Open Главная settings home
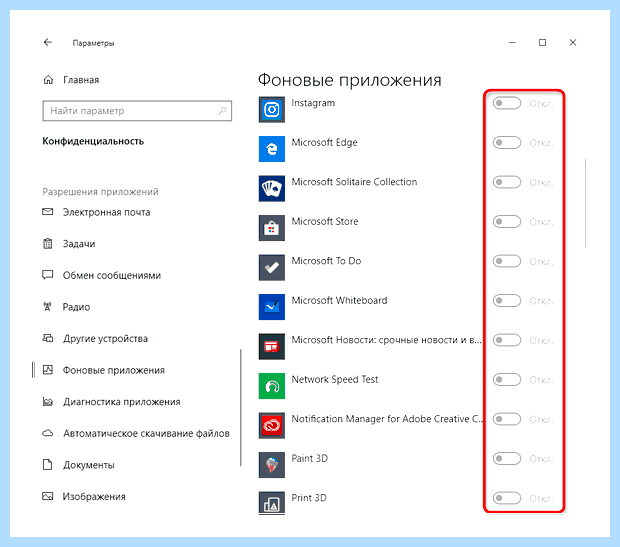Screen dimensions: 620x547 point(81,80)
